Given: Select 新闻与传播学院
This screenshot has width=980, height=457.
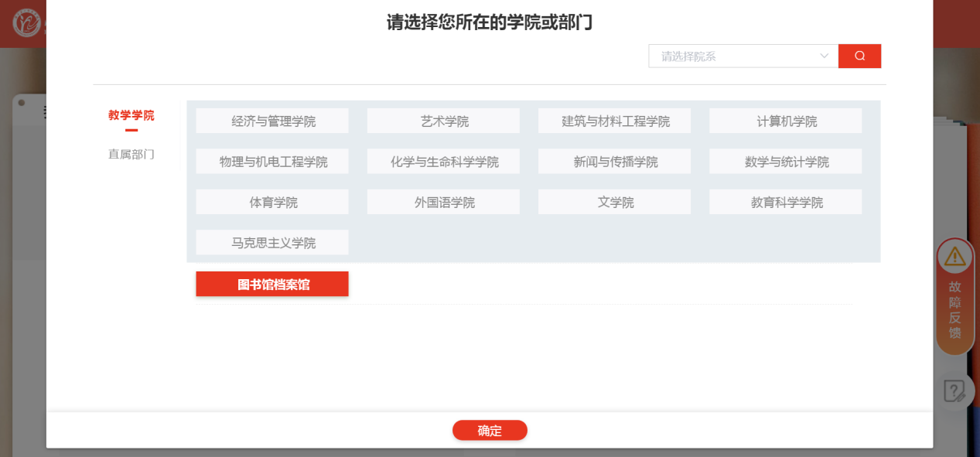Looking at the screenshot, I should [x=614, y=161].
